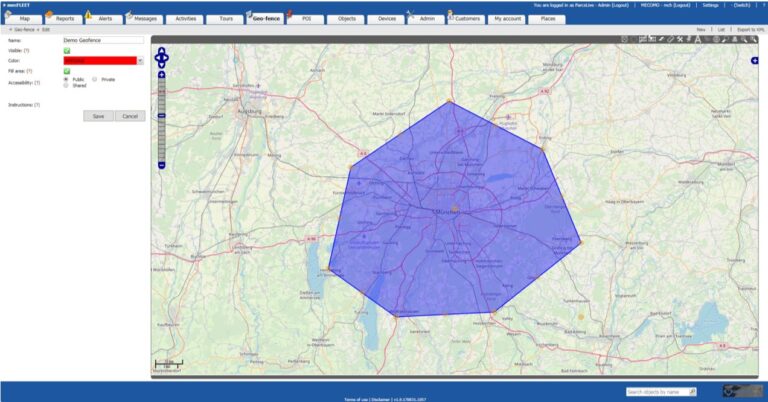Click the map zoom level slider handle
Image resolution: width=768 pixels, height=402 pixels.
pos(162,116)
